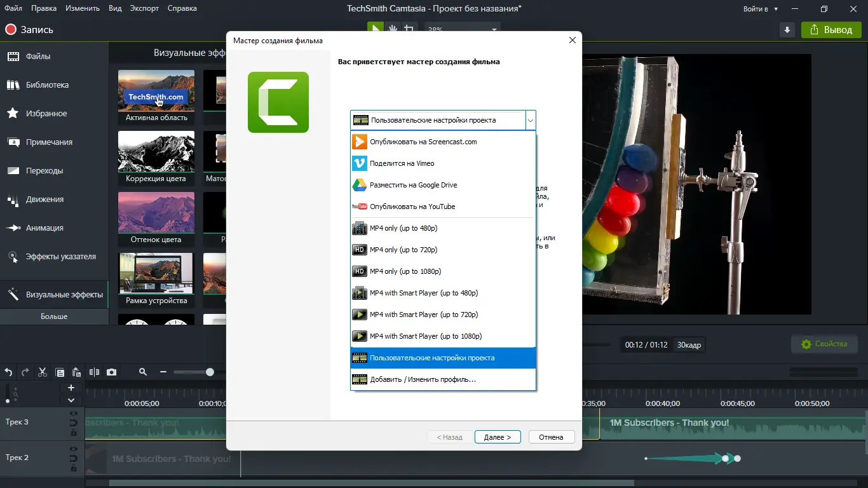Select MP4 only (up to 480p) preset

click(444, 228)
